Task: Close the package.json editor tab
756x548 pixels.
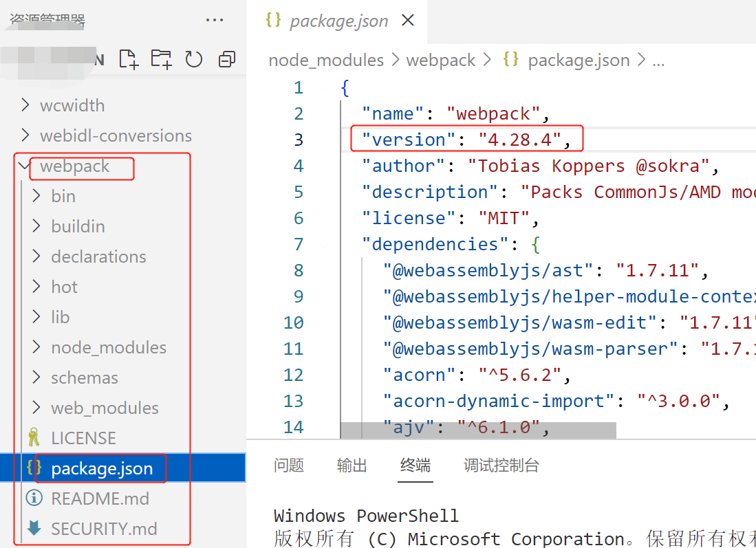Action: [x=408, y=20]
